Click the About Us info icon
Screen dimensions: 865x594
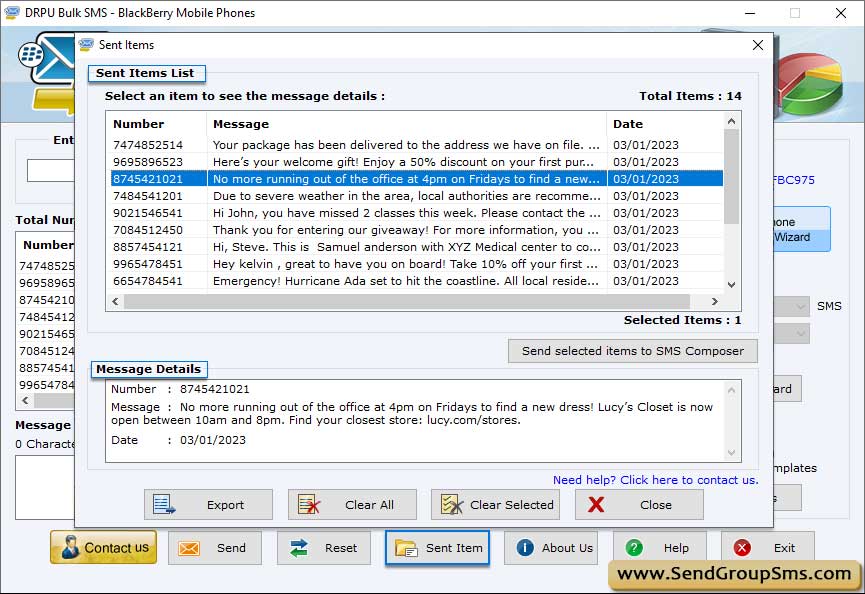pos(525,548)
